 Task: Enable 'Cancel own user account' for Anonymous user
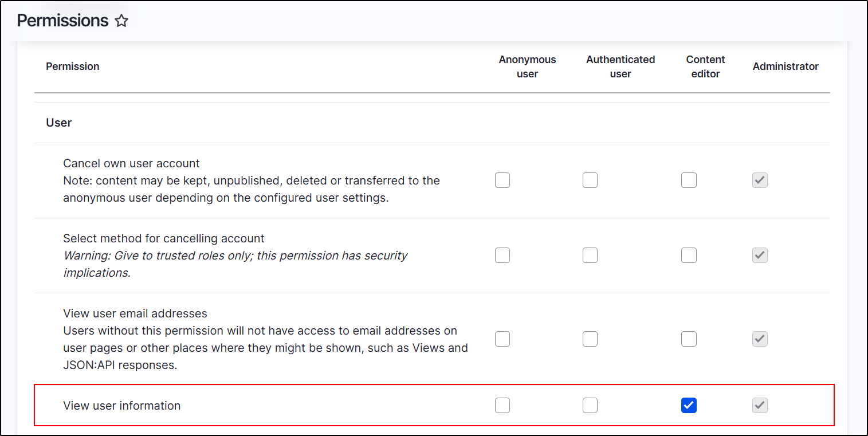[502, 180]
